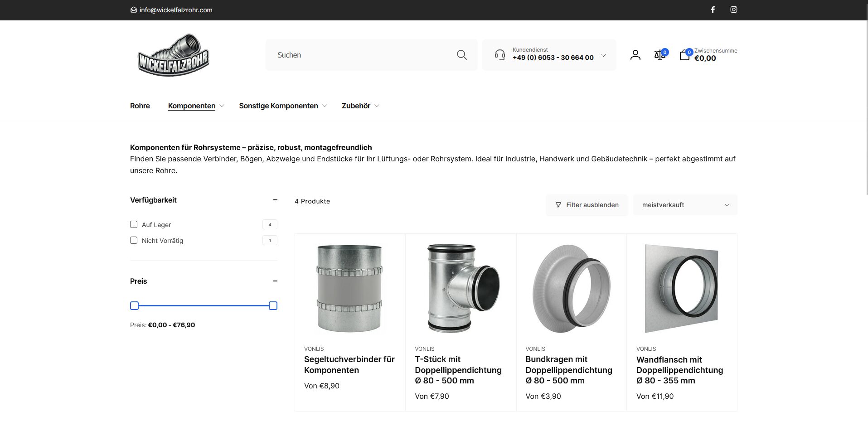Click the maximum price slider handle
This screenshot has height=426, width=868.
click(273, 306)
